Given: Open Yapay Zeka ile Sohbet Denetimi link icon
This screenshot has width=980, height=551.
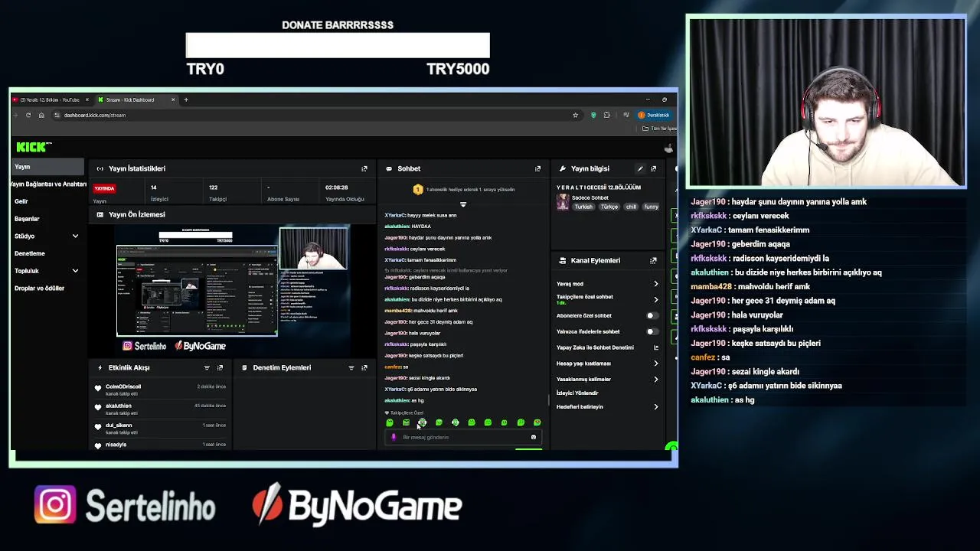Looking at the screenshot, I should tap(655, 347).
